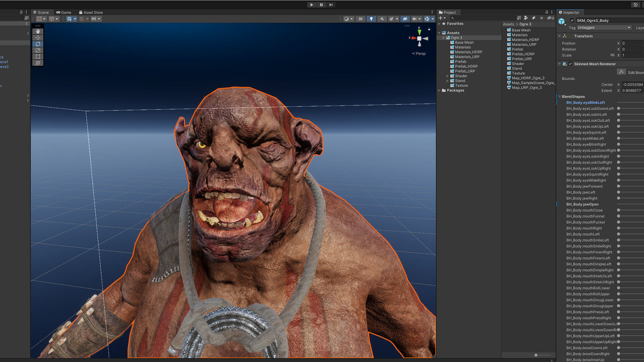Switch to the Game tab
This screenshot has height=362, width=644.
coord(63,12)
